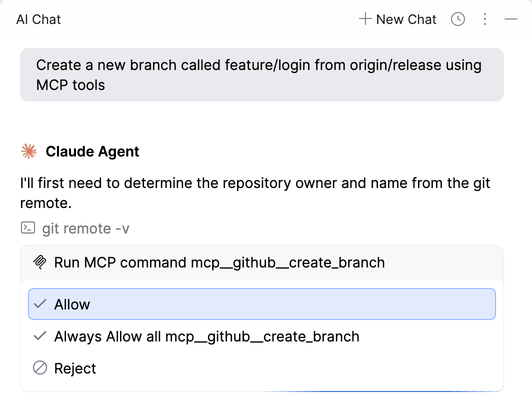
Task: Select the Allow option
Action: click(x=262, y=304)
